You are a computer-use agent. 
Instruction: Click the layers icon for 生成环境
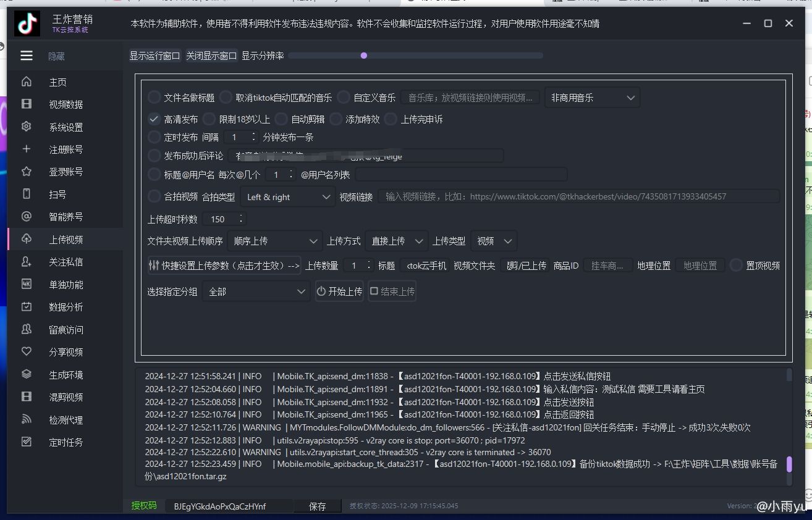point(27,374)
